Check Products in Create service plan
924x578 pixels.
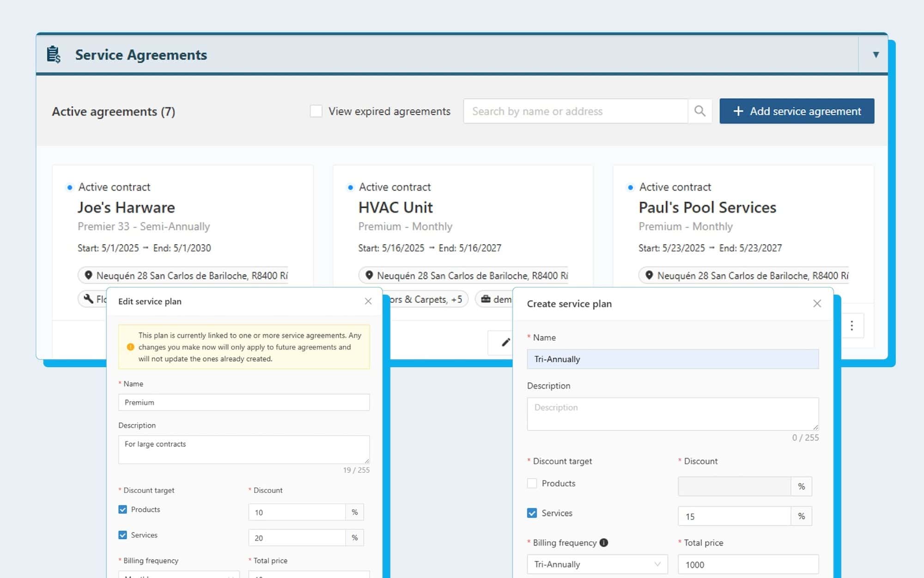pos(532,483)
